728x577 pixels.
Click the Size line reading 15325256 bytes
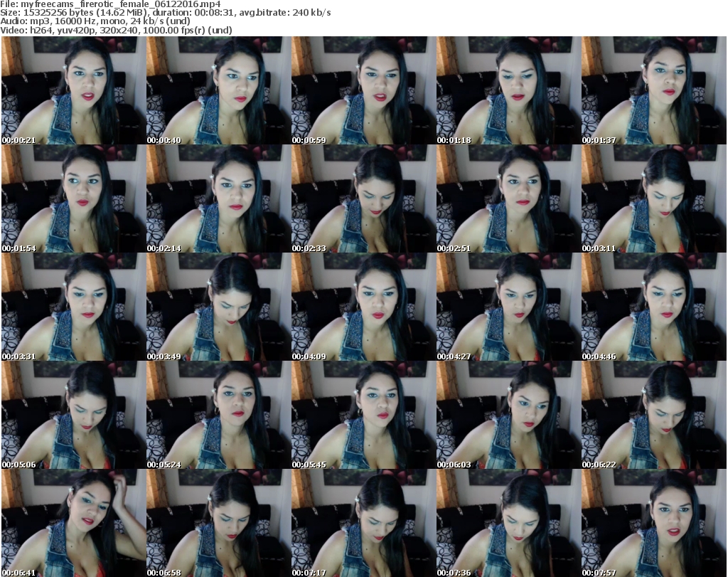pos(165,13)
